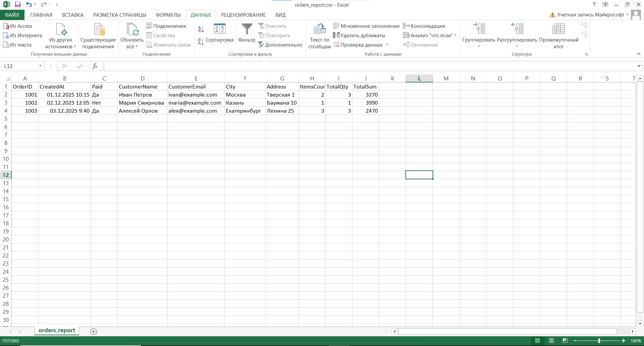
Task: Switch to Normal view in status bar
Action: coord(537,341)
